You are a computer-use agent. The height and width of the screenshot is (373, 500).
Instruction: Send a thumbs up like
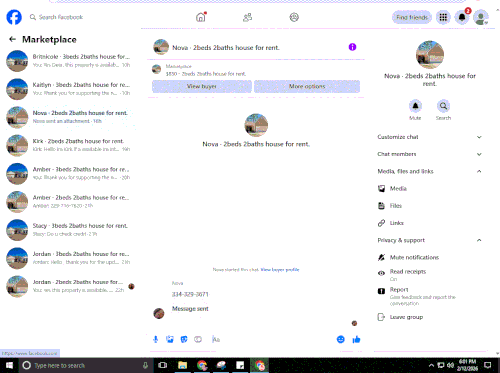pos(356,340)
